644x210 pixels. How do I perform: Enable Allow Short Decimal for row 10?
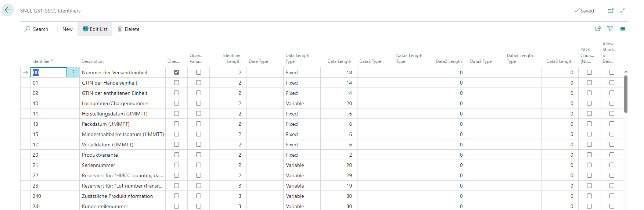click(x=612, y=103)
